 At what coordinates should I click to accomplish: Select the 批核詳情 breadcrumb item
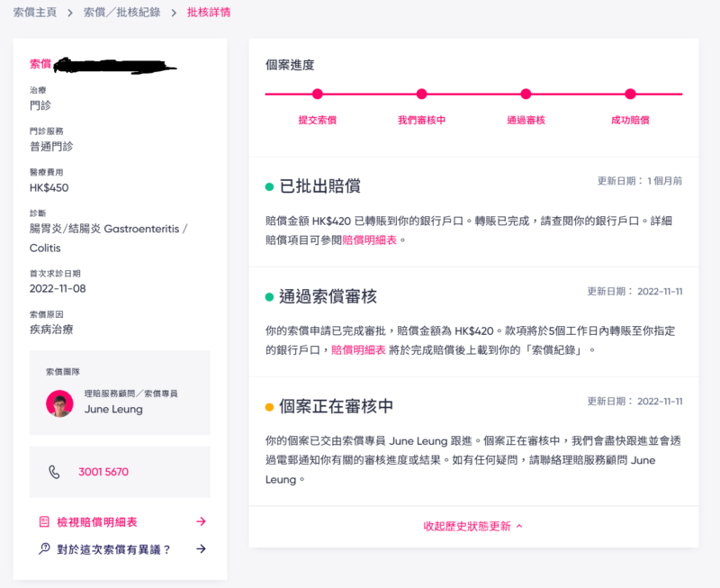208,14
